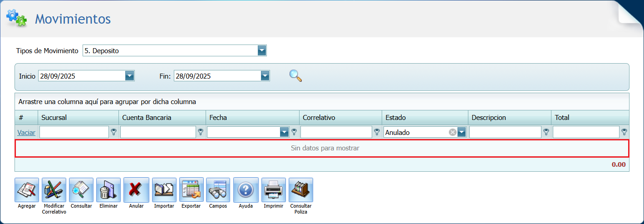Sort by the Cuenta Bancaria column header
Image resolution: width=644 pixels, height=224 pixels.
pyautogui.click(x=147, y=118)
